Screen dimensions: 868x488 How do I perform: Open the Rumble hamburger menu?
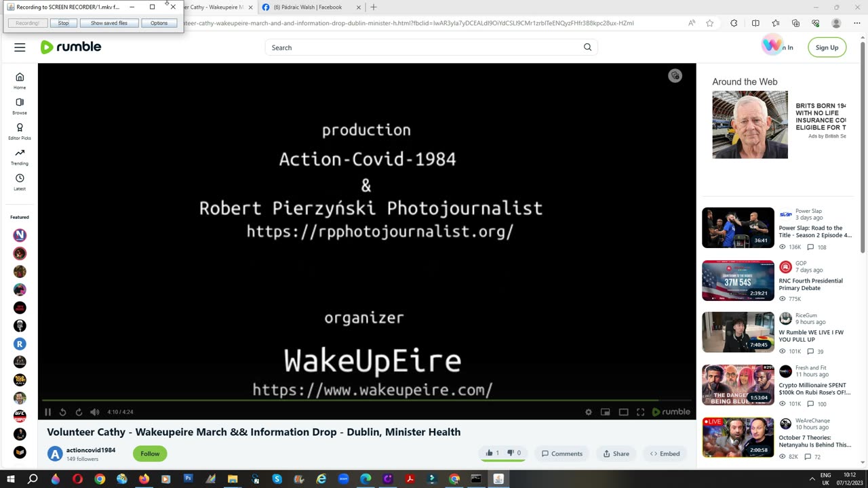20,47
